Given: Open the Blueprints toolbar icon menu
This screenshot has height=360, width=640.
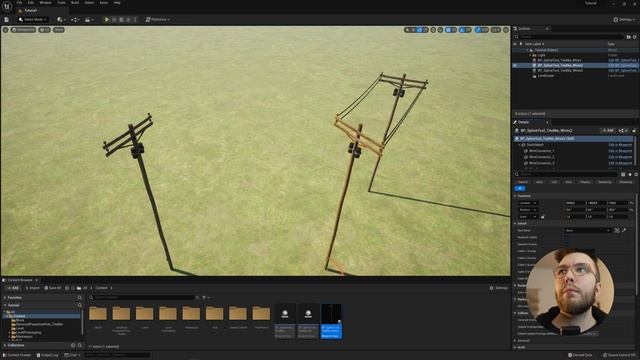Looking at the screenshot, I should coord(75,20).
